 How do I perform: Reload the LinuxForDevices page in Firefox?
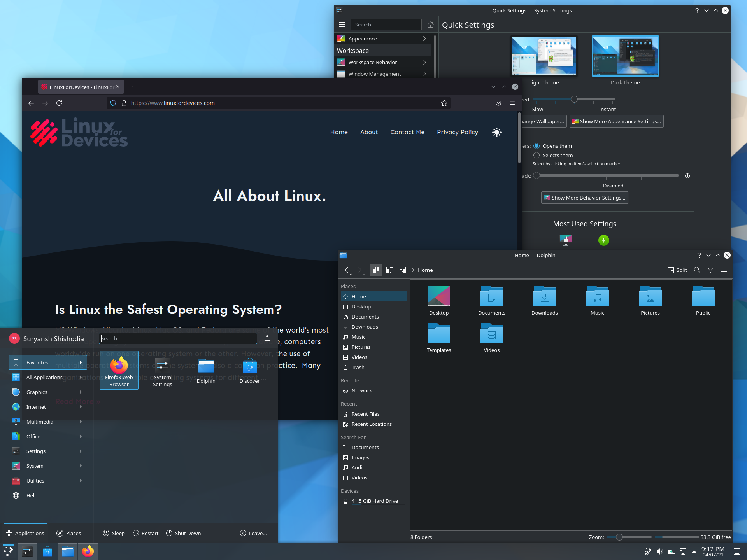point(59,103)
